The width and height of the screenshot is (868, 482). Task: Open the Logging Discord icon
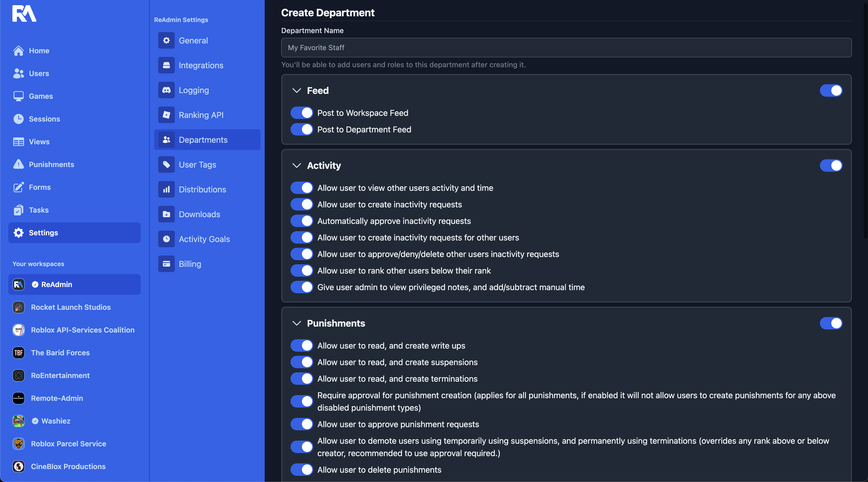pos(166,90)
